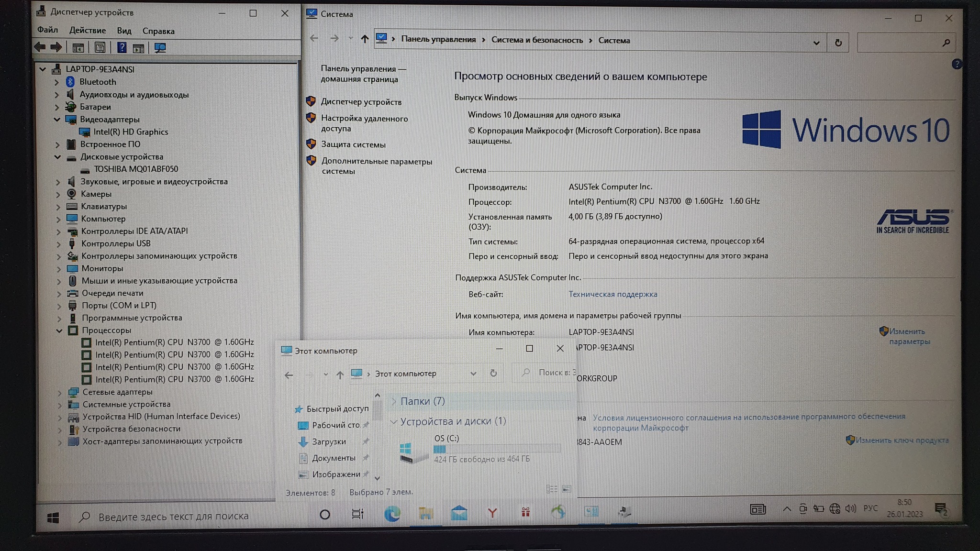Click the Scan for hardware changes toolbar icon
The width and height of the screenshot is (980, 551).
(x=160, y=48)
